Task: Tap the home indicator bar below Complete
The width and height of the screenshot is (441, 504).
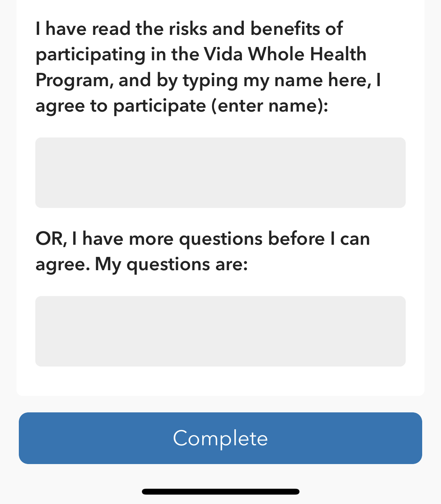Action: point(221,491)
